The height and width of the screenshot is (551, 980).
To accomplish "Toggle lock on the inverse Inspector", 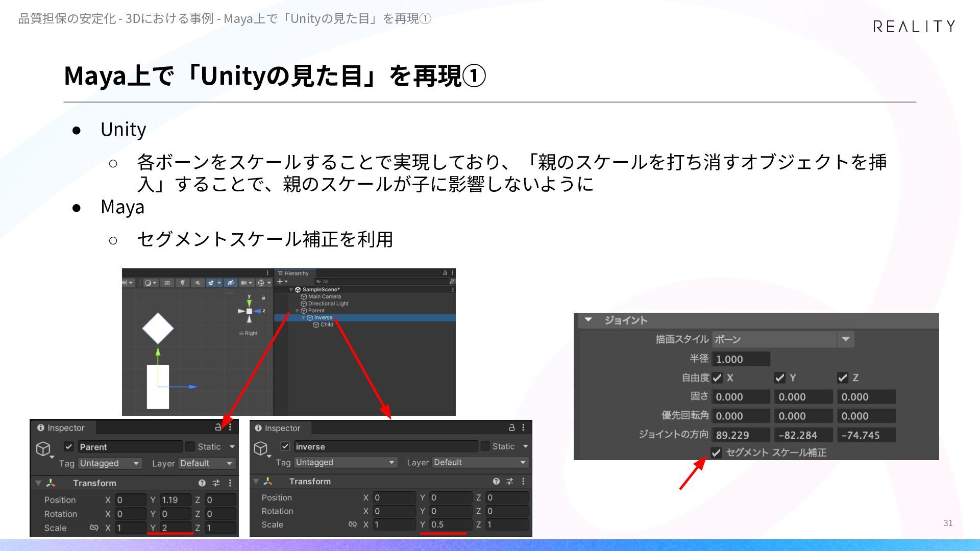I will (511, 428).
